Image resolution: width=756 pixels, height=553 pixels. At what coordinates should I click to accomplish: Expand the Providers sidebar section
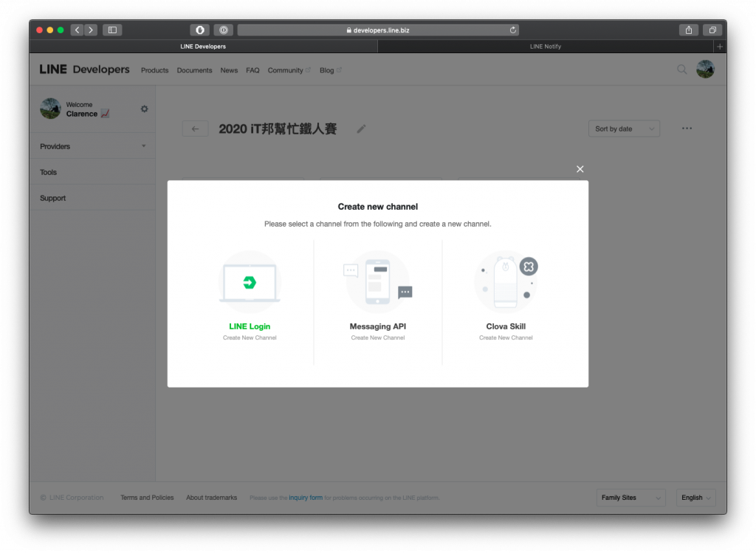[x=92, y=146]
